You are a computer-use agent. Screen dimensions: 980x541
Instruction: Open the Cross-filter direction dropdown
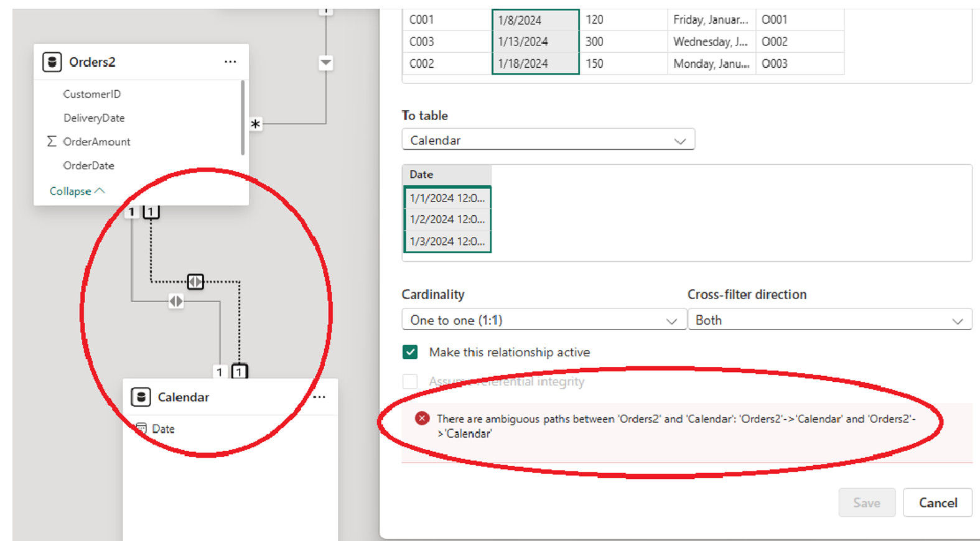pyautogui.click(x=829, y=320)
